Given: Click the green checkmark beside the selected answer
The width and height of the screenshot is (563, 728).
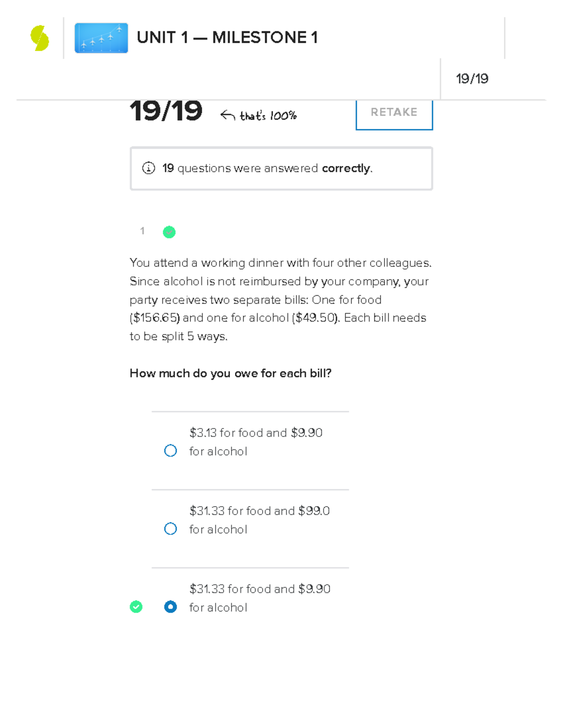Looking at the screenshot, I should click(x=136, y=607).
